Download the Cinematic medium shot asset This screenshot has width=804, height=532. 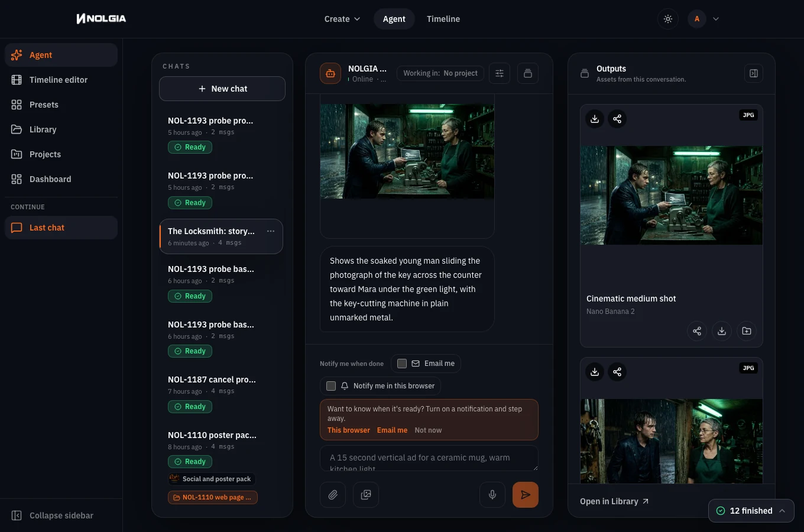point(722,331)
